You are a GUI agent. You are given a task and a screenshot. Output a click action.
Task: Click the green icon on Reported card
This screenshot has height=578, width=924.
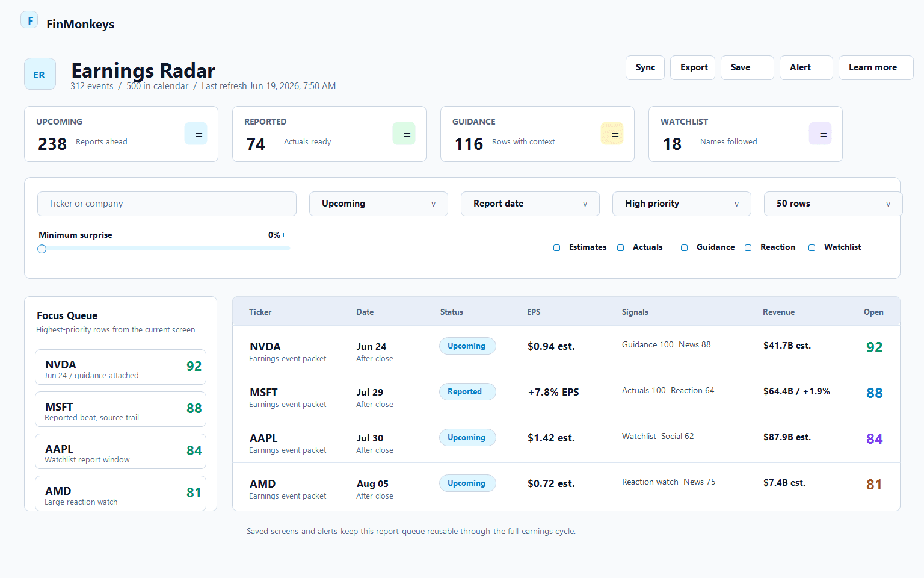(404, 134)
